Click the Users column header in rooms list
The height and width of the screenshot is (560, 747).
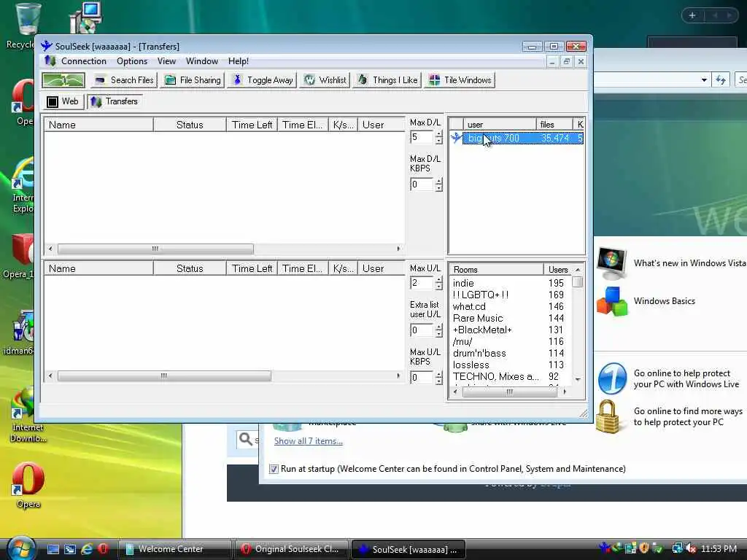[x=557, y=270]
